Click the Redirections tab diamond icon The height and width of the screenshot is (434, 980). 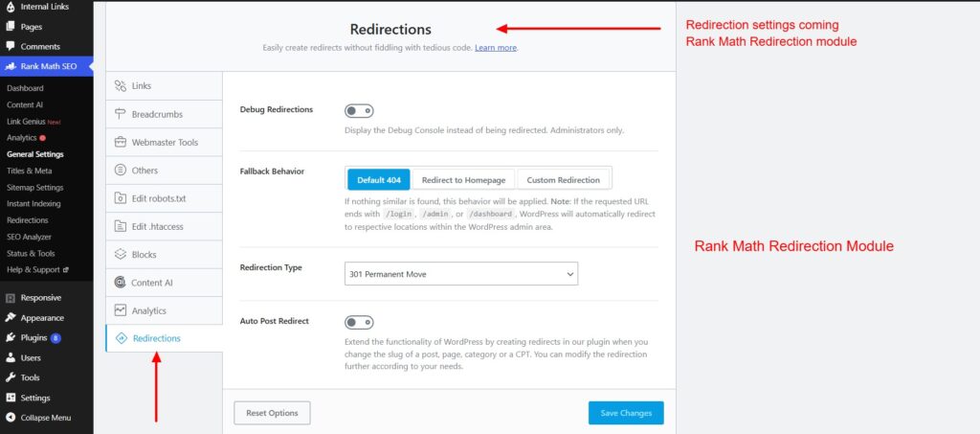[x=122, y=338]
